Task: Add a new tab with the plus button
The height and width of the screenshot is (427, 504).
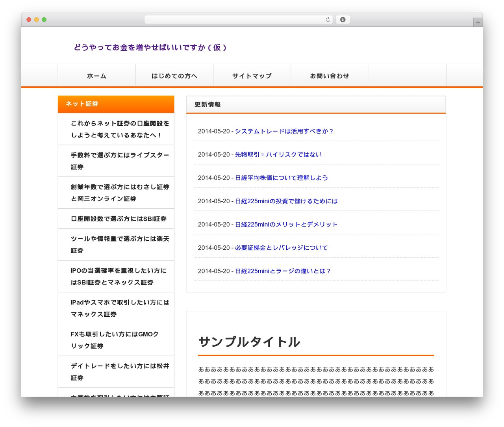Action: point(478,22)
